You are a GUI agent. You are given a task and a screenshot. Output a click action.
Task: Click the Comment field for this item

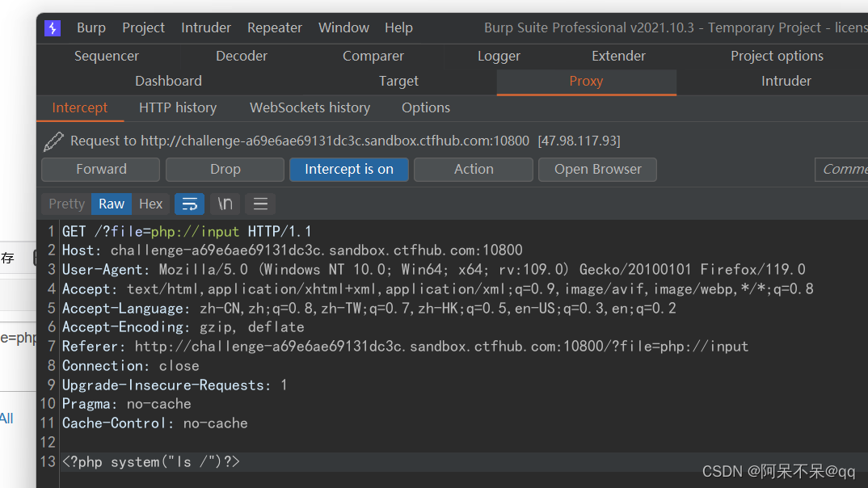click(841, 170)
